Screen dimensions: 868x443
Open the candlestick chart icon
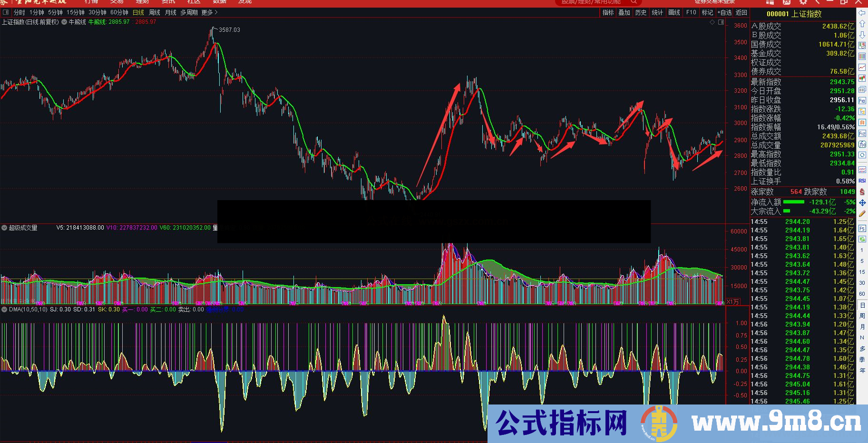click(x=862, y=78)
